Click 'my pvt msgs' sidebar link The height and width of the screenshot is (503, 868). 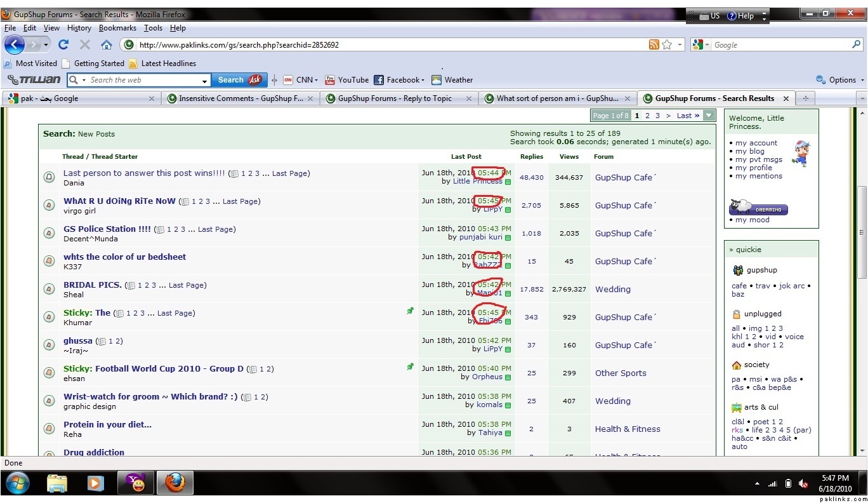click(759, 160)
